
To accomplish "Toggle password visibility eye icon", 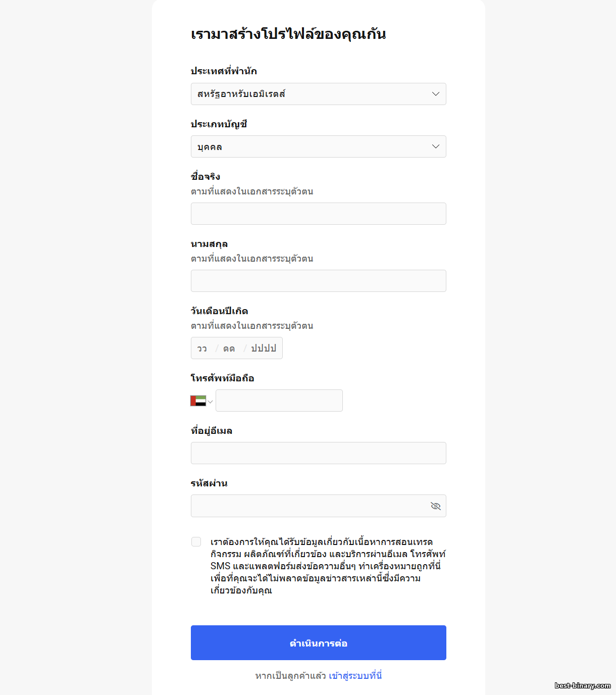I will (x=435, y=506).
